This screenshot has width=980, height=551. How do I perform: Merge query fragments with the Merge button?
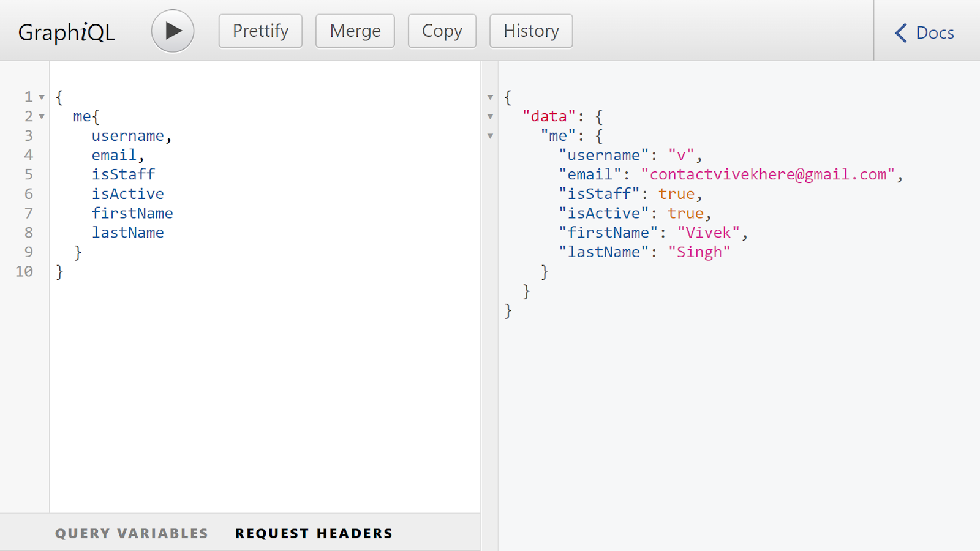coord(355,30)
